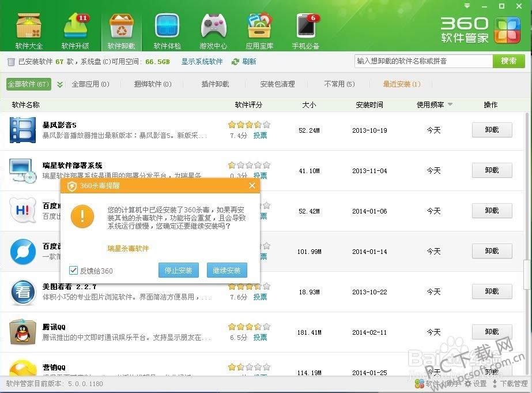The image size is (532, 393).
Task: Click the 刷新 refresh arrows icon
Action: tap(235, 62)
